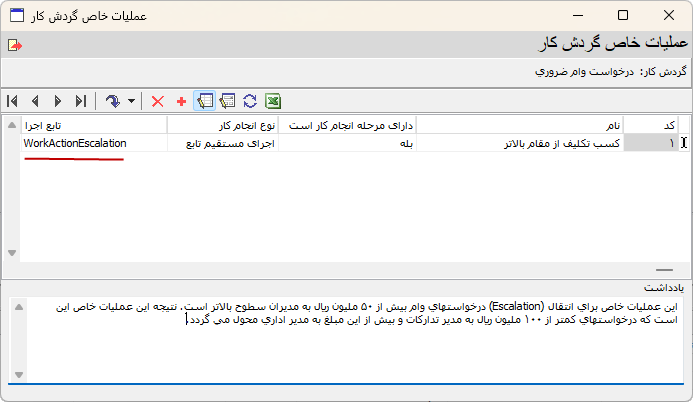
Task: Go to the next record
Action: point(57,101)
